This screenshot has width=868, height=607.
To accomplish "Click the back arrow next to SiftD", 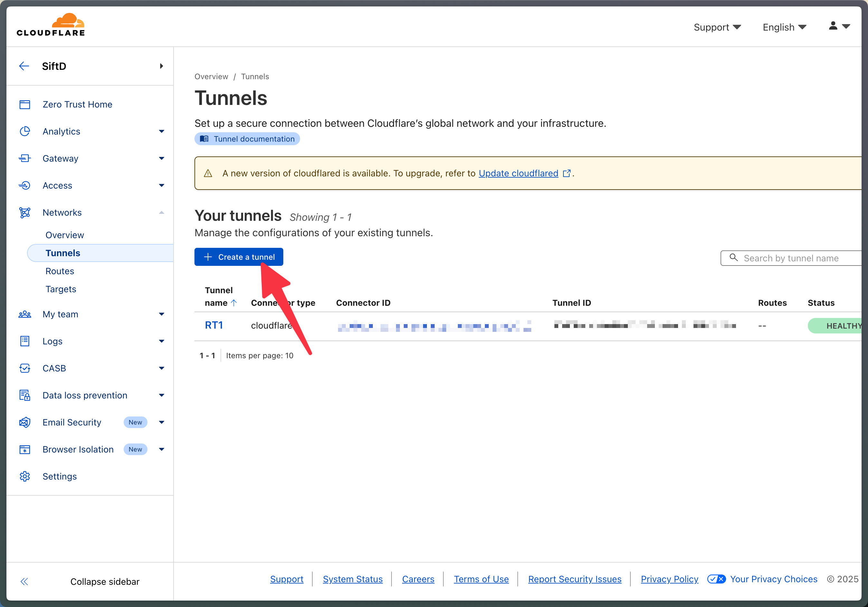I will coord(24,66).
